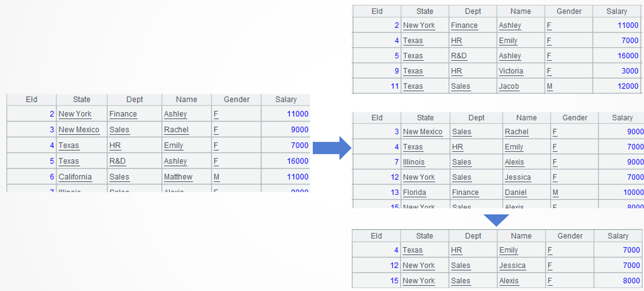Click the Sales department in Jacob's row
The height and width of the screenshot is (291, 644).
point(460,86)
